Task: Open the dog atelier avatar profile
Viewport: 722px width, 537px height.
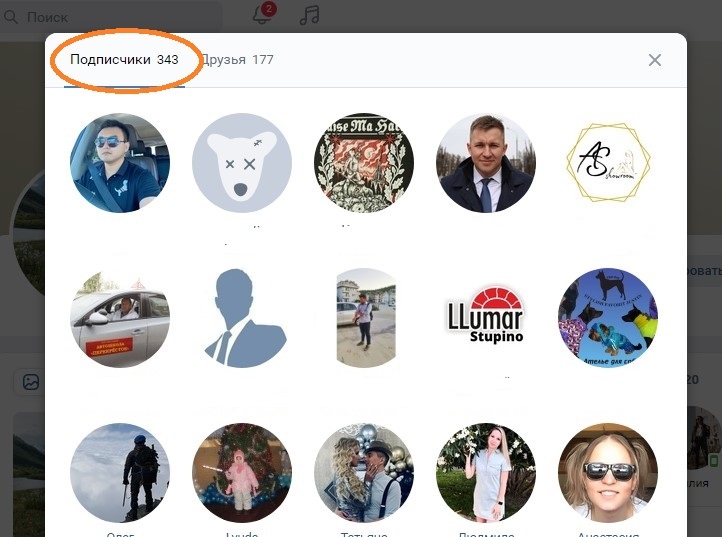Action: 608,318
